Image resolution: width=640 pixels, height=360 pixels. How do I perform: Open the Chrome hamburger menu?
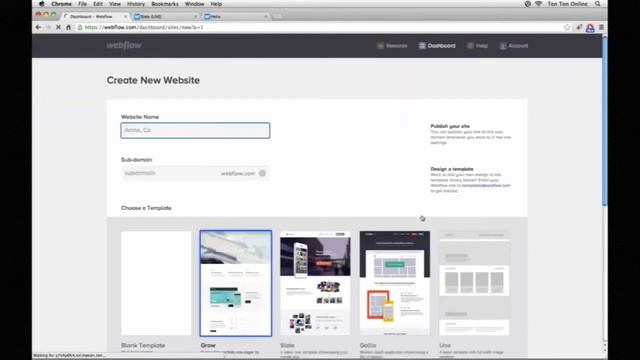coord(601,27)
